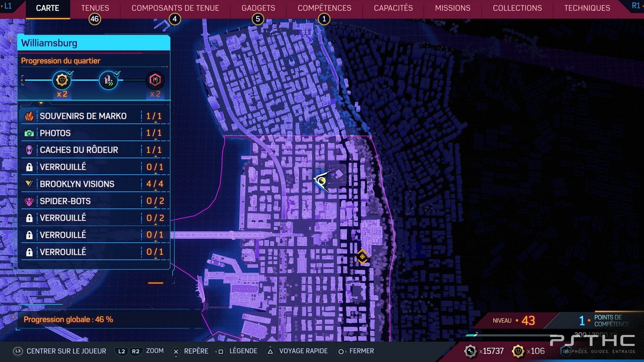Click the R2 trigger icon
This screenshot has width=644, height=362.
(x=136, y=351)
